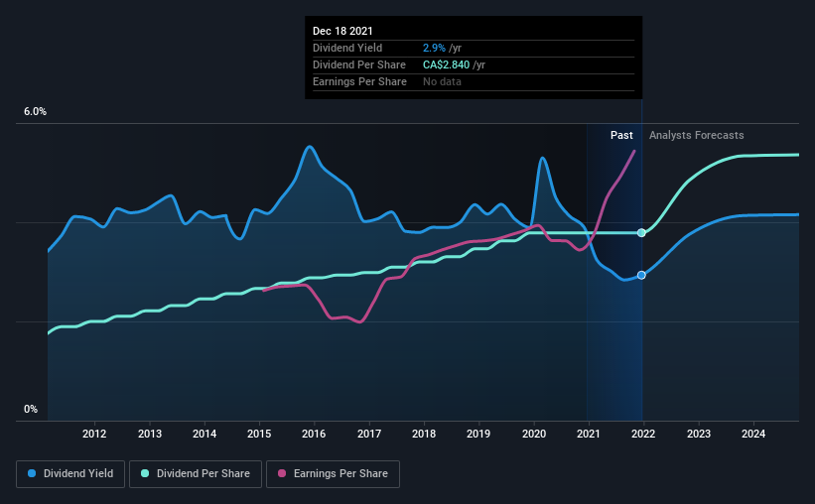Click the 6.0% y-axis label

(35, 112)
